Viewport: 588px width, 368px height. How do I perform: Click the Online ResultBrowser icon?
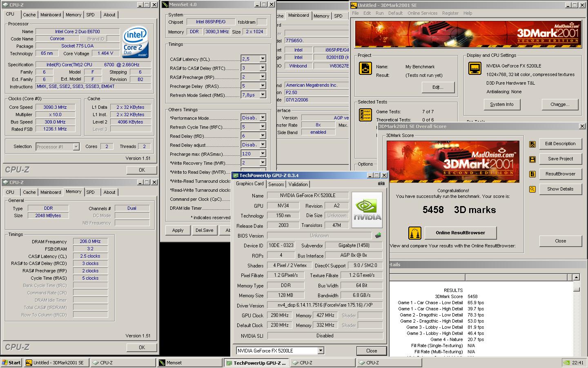click(x=415, y=233)
